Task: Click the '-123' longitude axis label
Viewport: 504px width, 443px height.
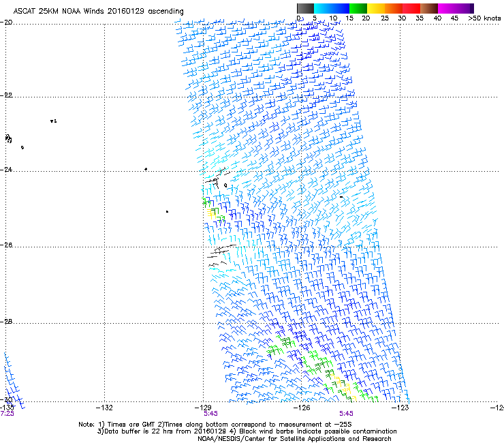Action: point(400,408)
